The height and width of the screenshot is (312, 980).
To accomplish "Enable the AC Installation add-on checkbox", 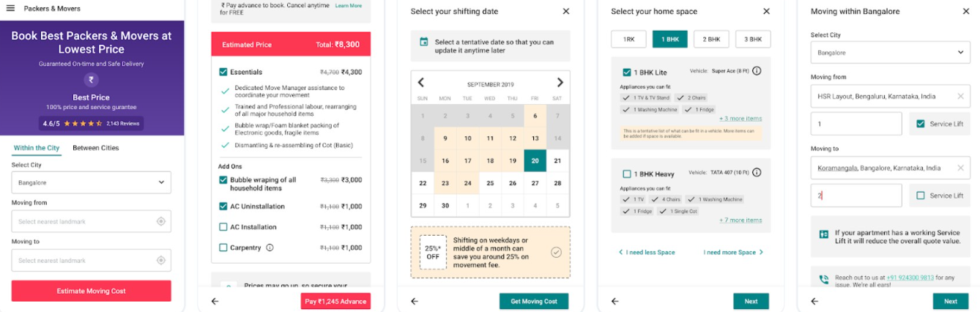I will (x=223, y=227).
